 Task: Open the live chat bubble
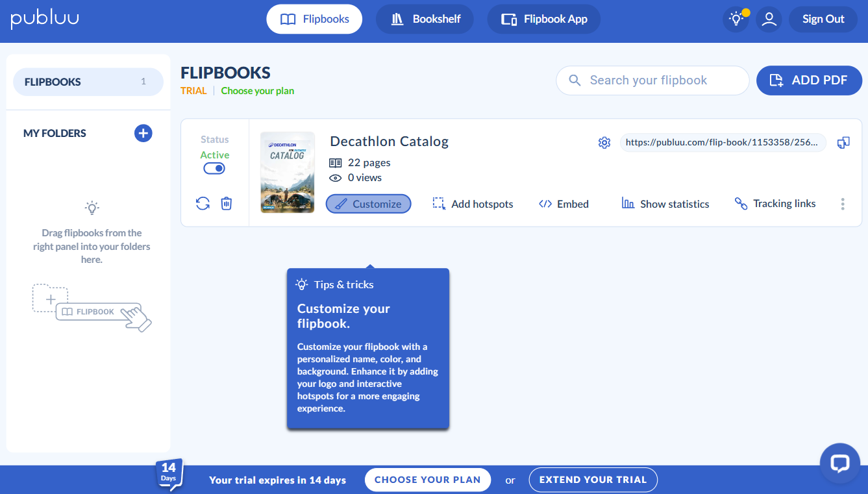click(840, 463)
